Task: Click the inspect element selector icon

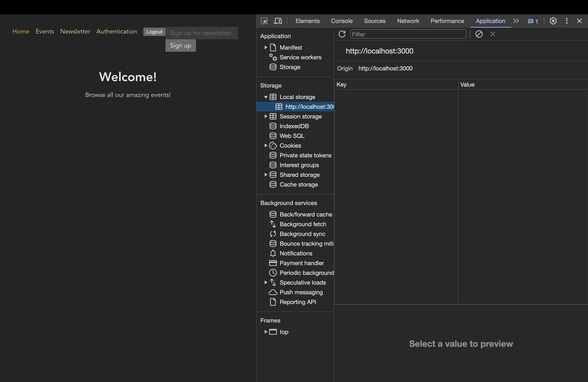Action: pyautogui.click(x=264, y=21)
